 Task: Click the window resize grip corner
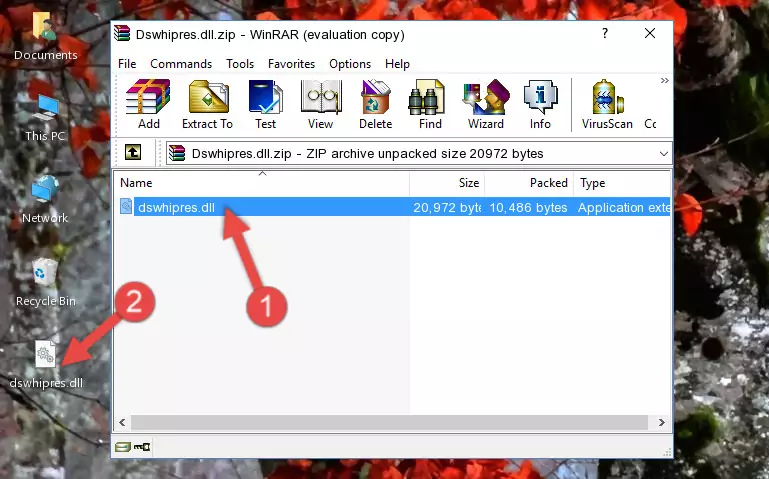point(666,453)
